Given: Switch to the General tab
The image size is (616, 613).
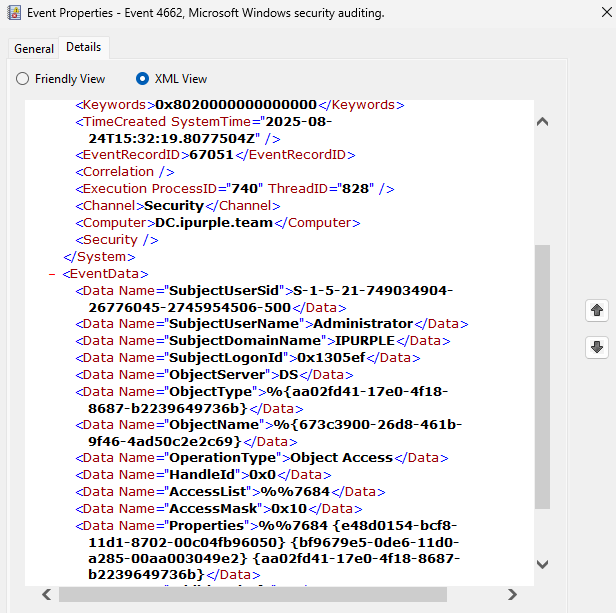Looking at the screenshot, I should [34, 49].
